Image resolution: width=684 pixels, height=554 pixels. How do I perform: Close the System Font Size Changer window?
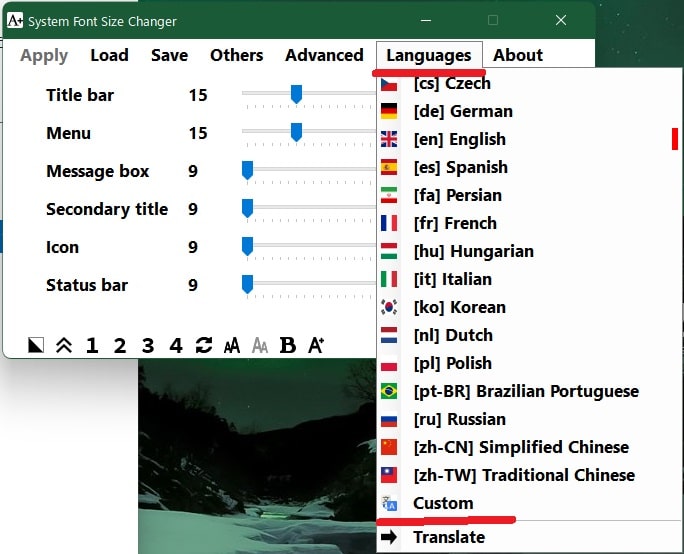click(561, 20)
